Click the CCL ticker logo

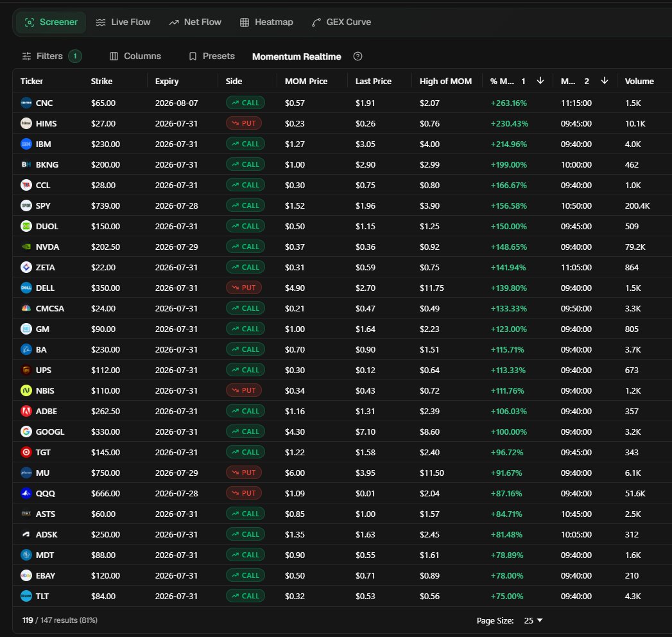click(x=26, y=185)
